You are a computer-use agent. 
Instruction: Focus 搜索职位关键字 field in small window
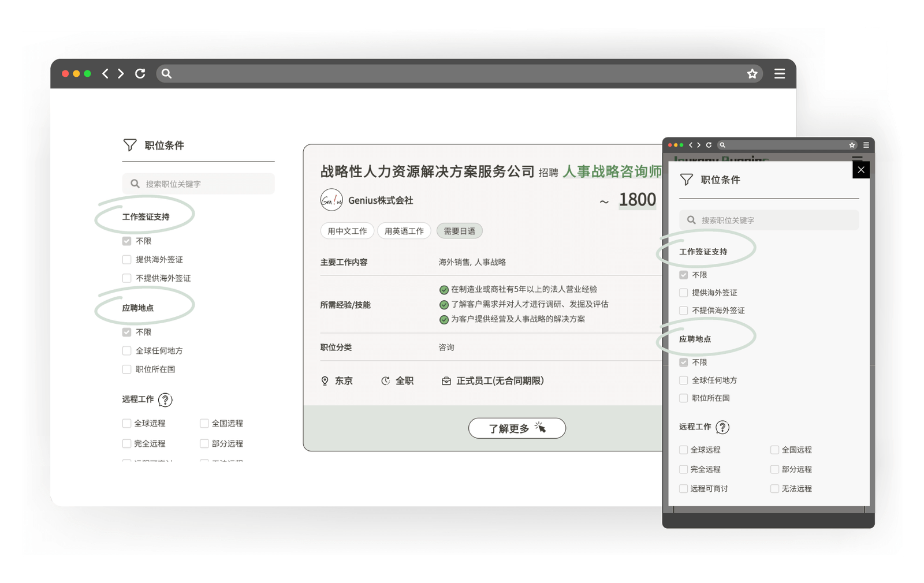(769, 220)
